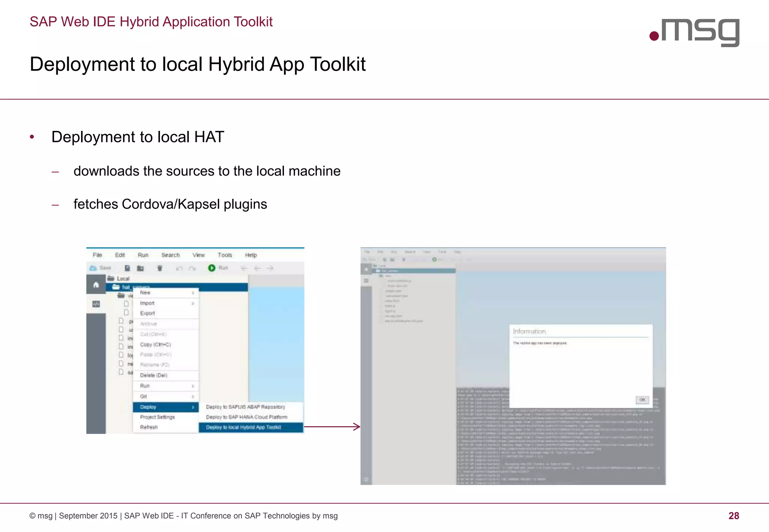This screenshot has height=532, width=769.
Task: Choose Project Settings in context menu
Action: 166,417
